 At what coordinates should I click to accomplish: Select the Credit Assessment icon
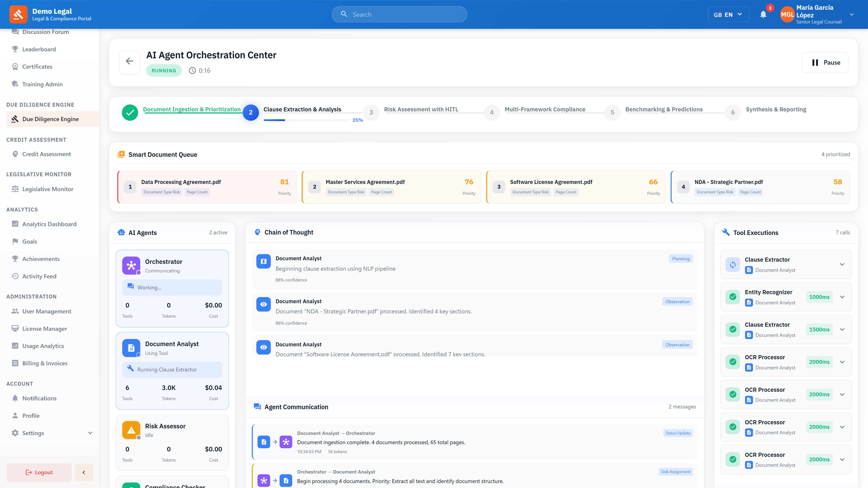click(x=15, y=154)
